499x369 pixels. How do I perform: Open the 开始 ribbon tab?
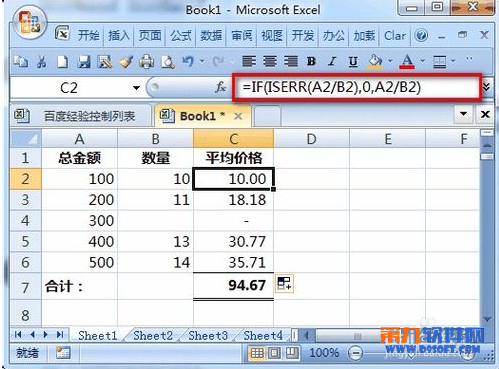coord(88,35)
